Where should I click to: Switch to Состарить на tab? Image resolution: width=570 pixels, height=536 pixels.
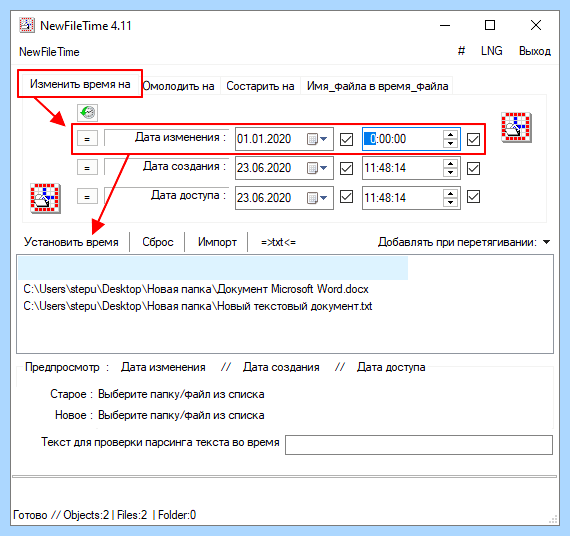pos(260,86)
